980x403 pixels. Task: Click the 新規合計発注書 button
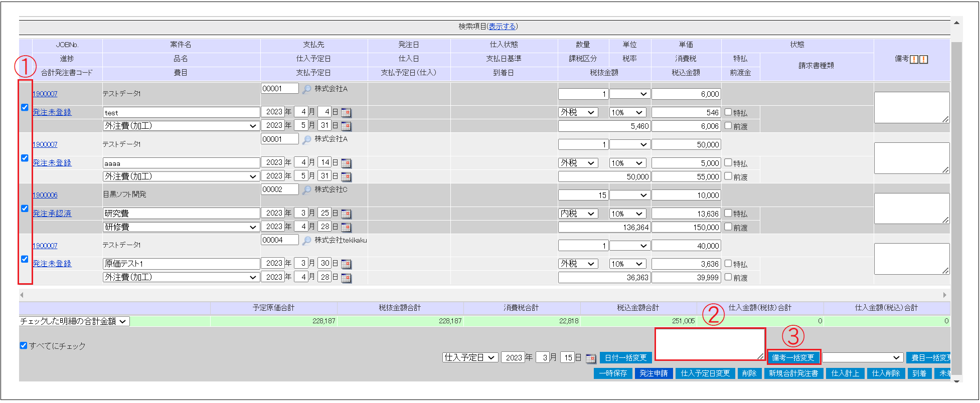point(793,373)
